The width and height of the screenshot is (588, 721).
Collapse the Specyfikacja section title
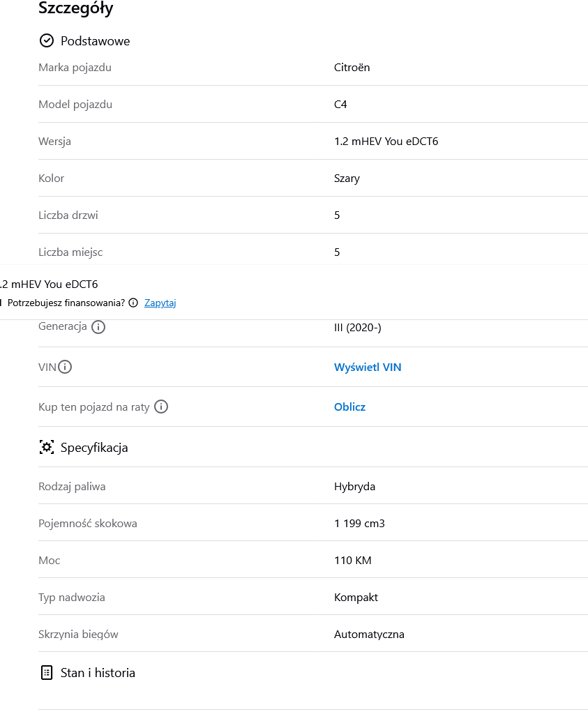[x=94, y=448]
